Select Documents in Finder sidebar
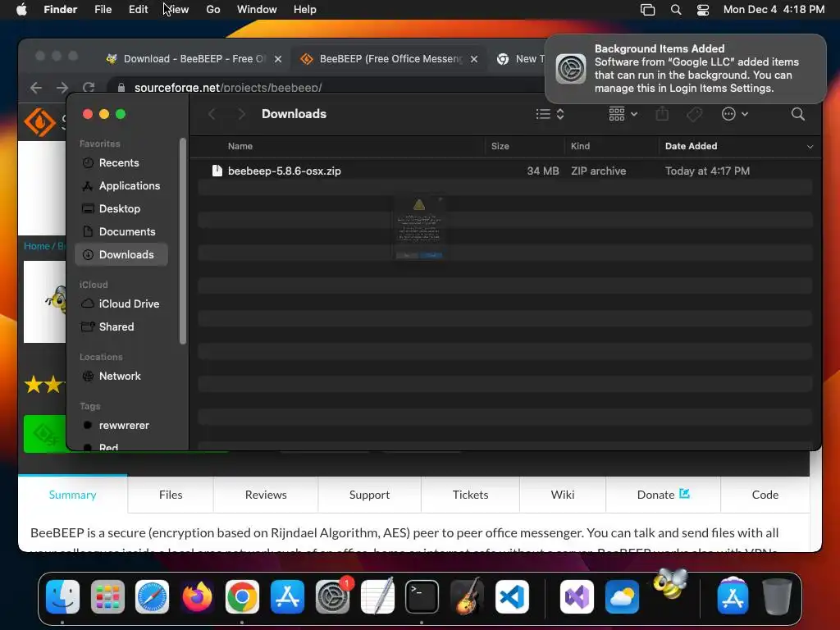The height and width of the screenshot is (630, 840). tap(121, 232)
